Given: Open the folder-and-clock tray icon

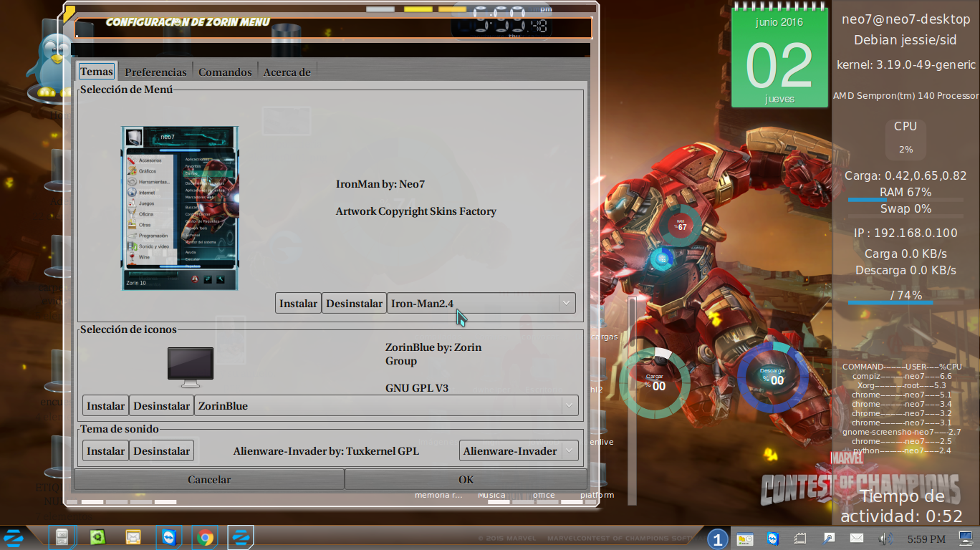Looking at the screenshot, I should coord(745,539).
